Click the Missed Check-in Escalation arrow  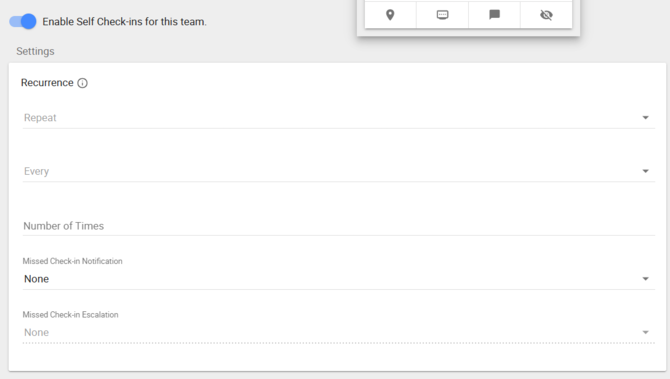point(645,332)
